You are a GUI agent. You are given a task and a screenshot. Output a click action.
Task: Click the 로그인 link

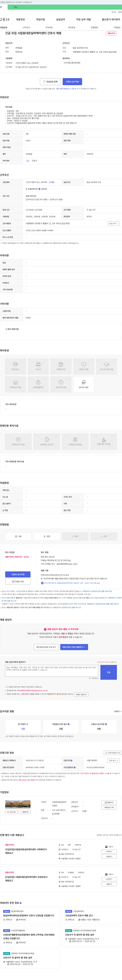point(114,12)
